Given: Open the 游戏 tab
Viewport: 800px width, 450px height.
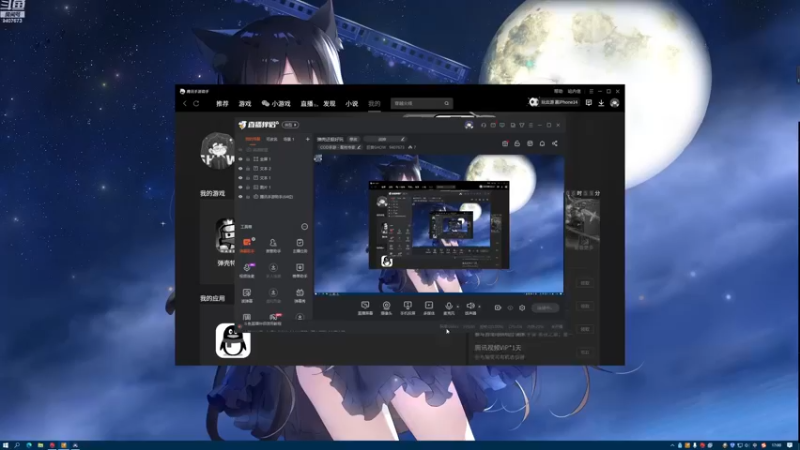Looking at the screenshot, I should [245, 104].
